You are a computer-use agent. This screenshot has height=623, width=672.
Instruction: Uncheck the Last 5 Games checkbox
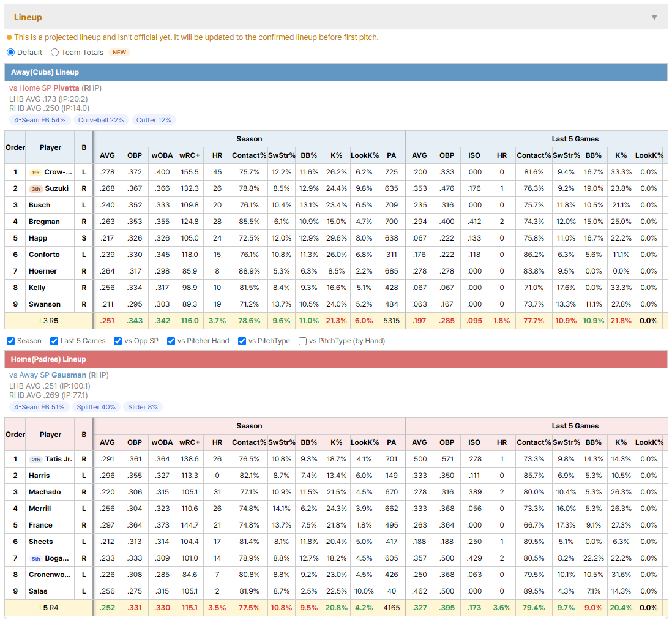(x=54, y=341)
